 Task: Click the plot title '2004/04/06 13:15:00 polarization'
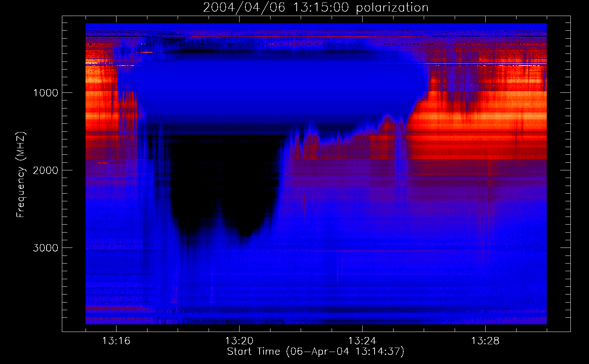316,8
